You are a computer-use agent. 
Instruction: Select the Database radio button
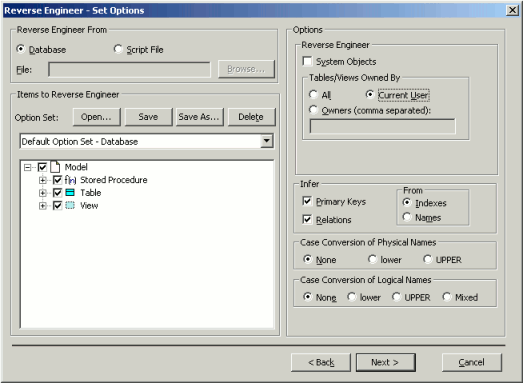coord(21,49)
